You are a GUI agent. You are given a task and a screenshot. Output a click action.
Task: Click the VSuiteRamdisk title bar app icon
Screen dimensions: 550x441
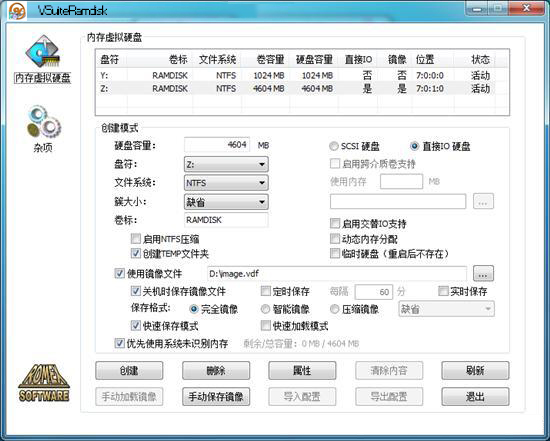click(17, 11)
